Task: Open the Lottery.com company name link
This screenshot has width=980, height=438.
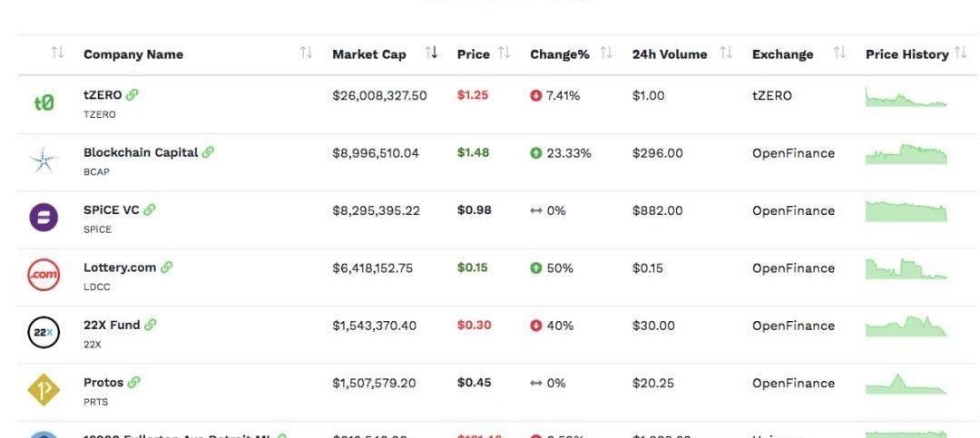Action: [x=120, y=268]
